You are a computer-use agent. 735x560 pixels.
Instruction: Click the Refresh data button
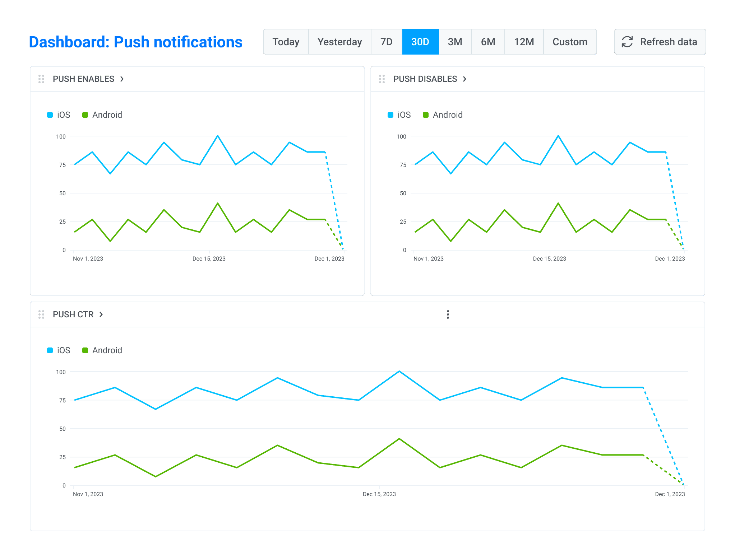pos(660,42)
